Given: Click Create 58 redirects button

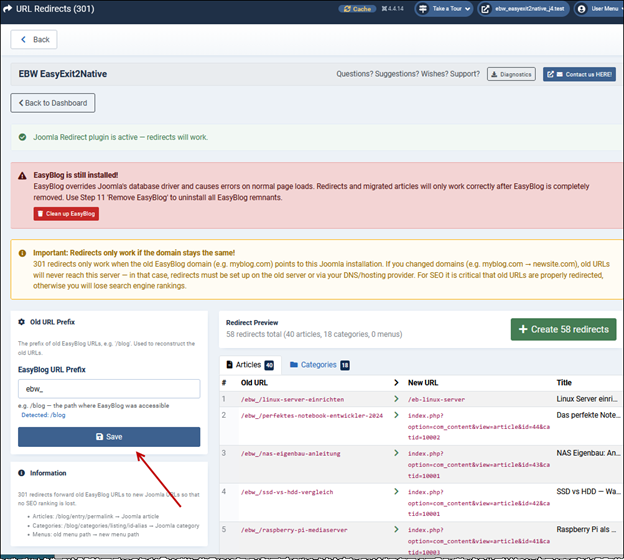Looking at the screenshot, I should point(564,330).
